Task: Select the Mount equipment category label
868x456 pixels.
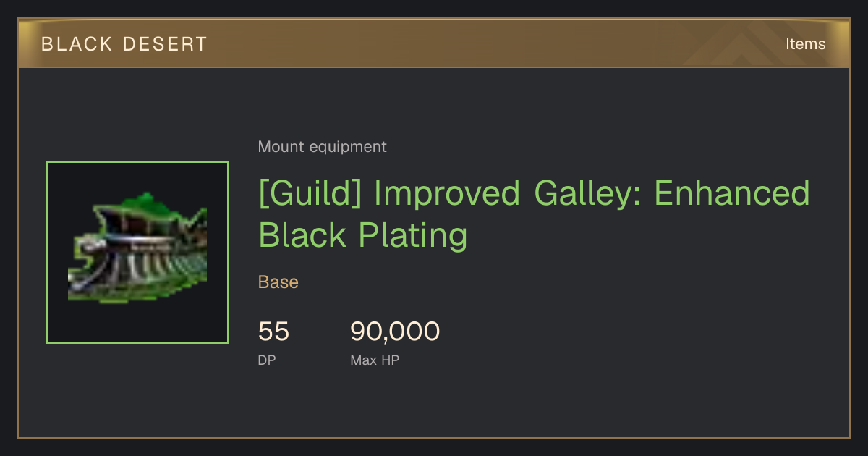Action: click(322, 147)
